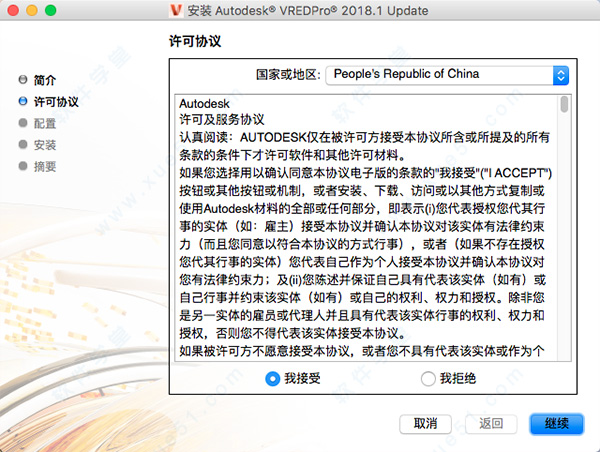Image resolution: width=600 pixels, height=452 pixels.
Task: Click the VRED installer icon in title bar
Action: pos(176,10)
